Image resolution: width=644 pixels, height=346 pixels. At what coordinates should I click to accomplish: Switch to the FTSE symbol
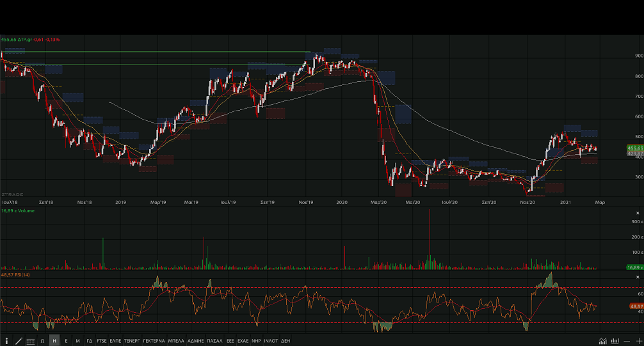[102, 341]
